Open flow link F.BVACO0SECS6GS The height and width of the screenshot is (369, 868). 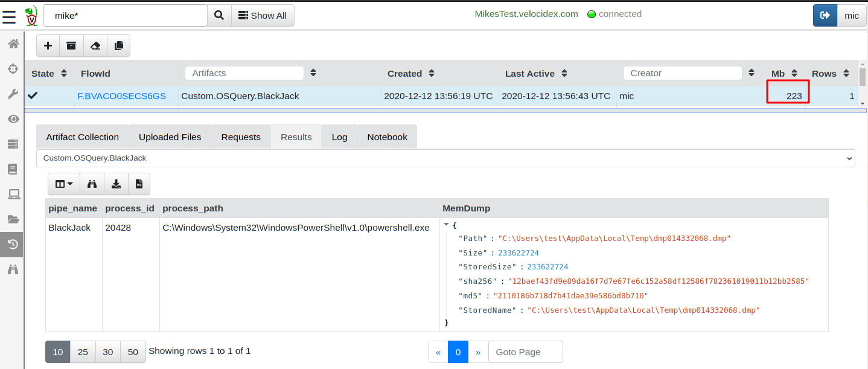click(121, 96)
